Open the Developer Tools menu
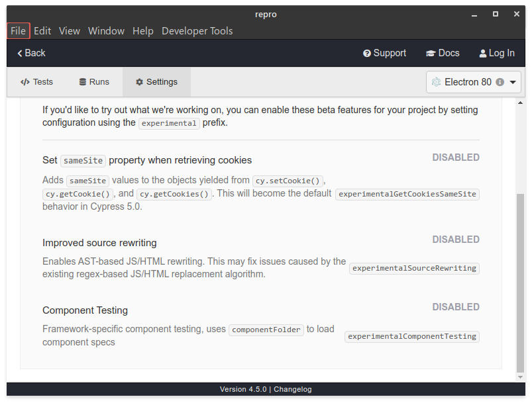532x403 pixels. [x=197, y=31]
